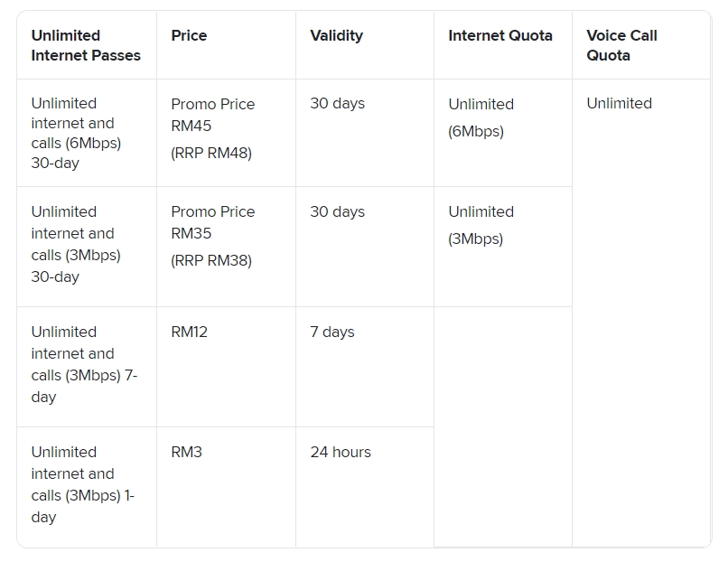Click the RRP RM38 text
The height and width of the screenshot is (562, 728).
[211, 260]
